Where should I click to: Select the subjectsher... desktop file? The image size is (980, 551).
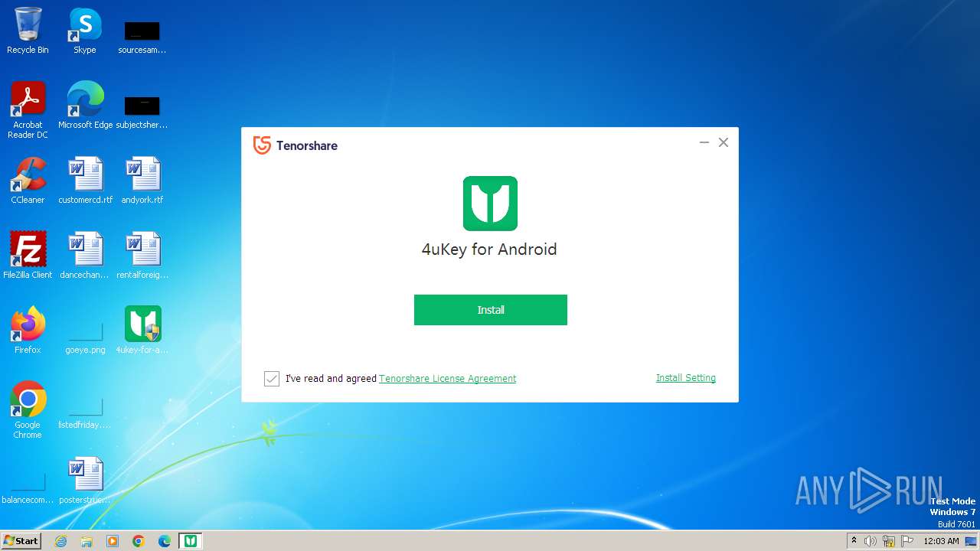[142, 112]
